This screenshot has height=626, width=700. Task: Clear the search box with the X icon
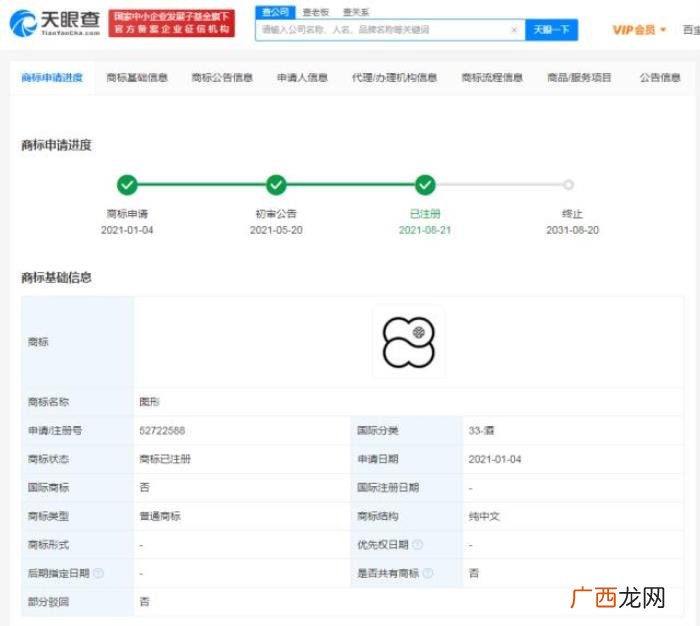pos(514,30)
